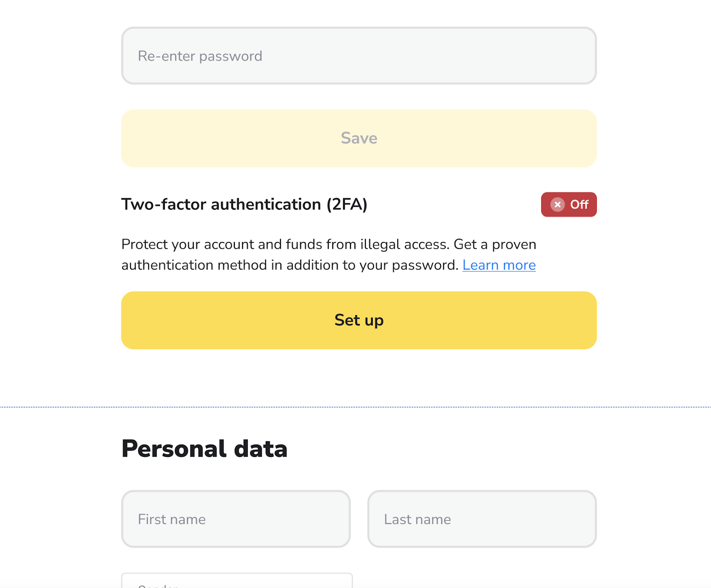Open the Gender dropdown below First name
This screenshot has width=711, height=588.
(236, 582)
